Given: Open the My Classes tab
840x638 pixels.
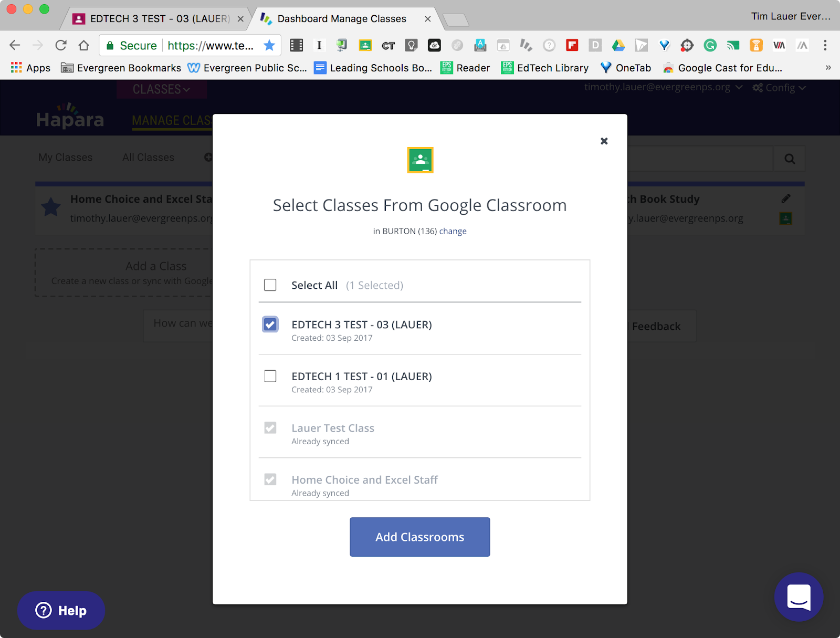Looking at the screenshot, I should (x=66, y=158).
